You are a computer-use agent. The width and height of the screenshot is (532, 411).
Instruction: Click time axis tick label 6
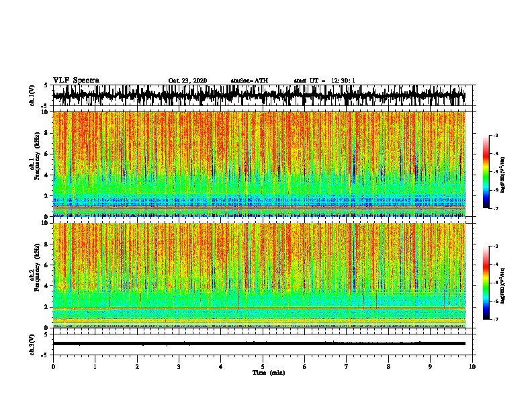coord(305,367)
